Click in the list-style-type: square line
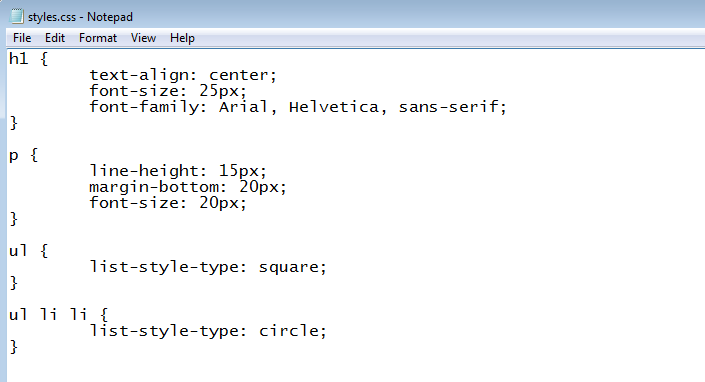 pos(208,267)
